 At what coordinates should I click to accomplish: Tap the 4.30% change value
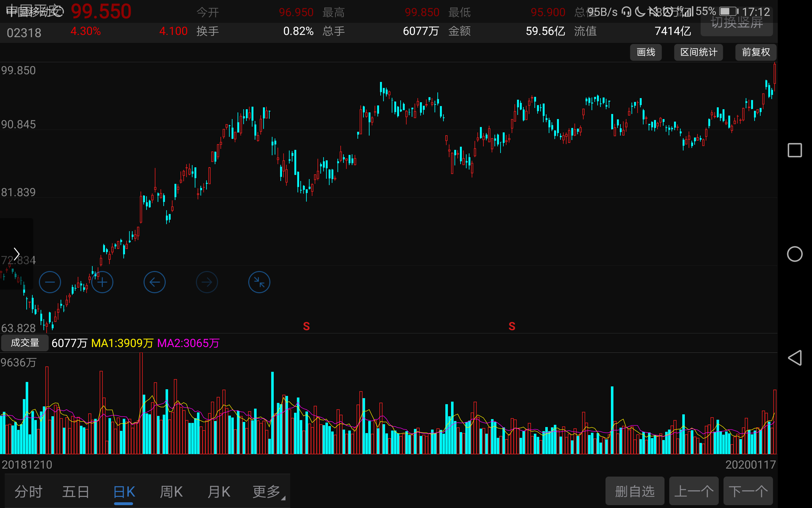(x=86, y=31)
